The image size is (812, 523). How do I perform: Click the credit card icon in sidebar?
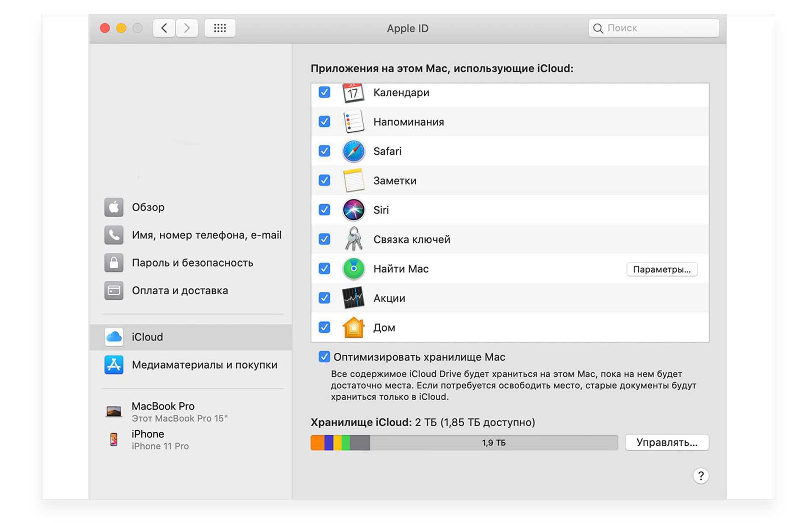tap(114, 290)
